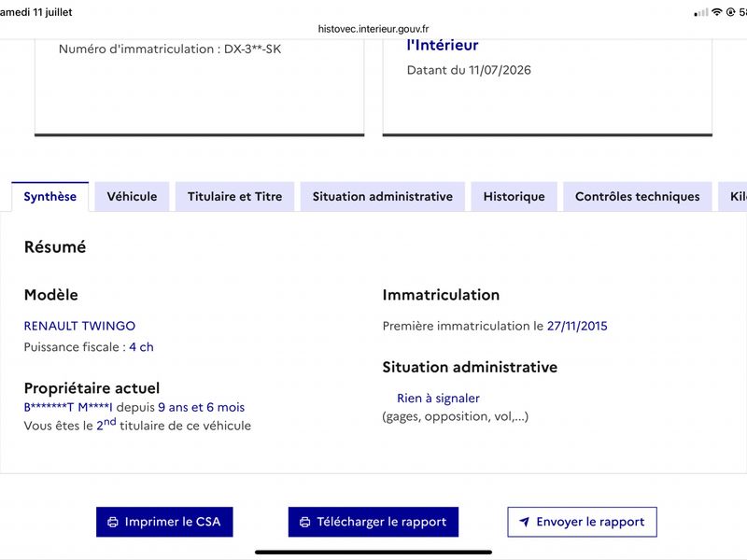747x560 pixels.
Task: Tap the home indicator bar at the bottom
Action: (x=373, y=553)
